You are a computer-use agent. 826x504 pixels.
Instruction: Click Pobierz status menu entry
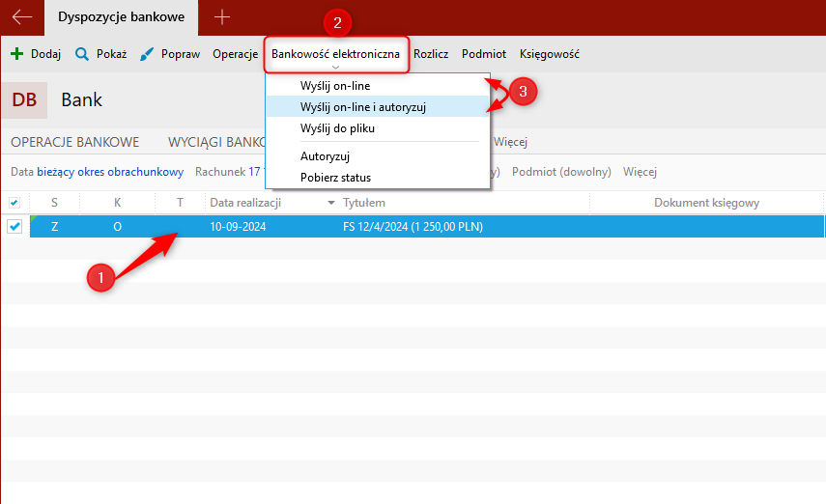(378, 178)
